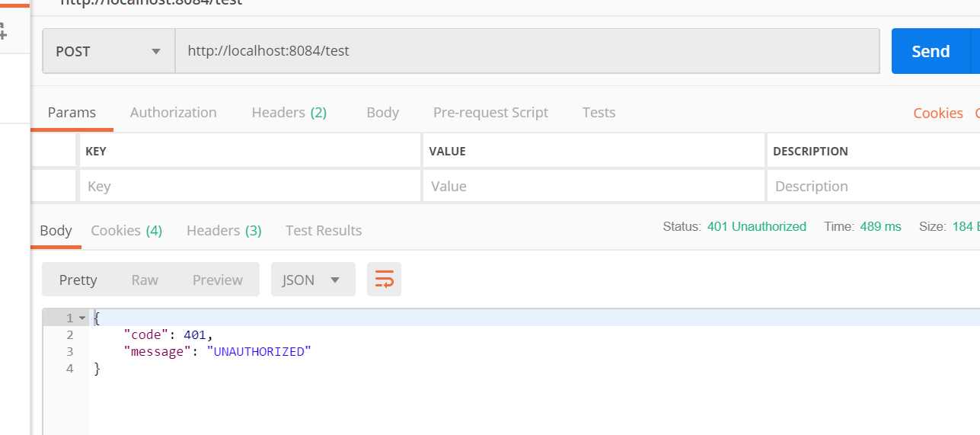The width and height of the screenshot is (980, 435).
Task: Open the JSON format dropdown
Action: click(x=313, y=280)
